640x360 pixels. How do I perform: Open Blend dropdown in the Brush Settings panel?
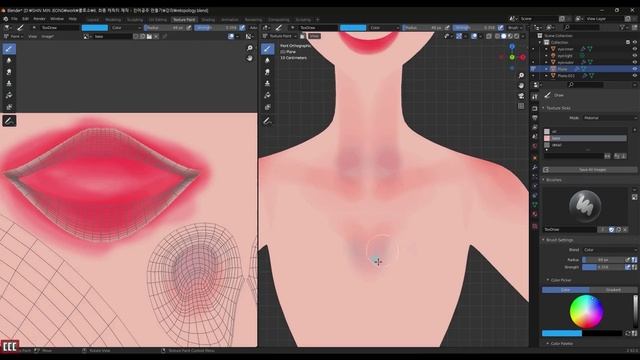[x=610, y=250]
